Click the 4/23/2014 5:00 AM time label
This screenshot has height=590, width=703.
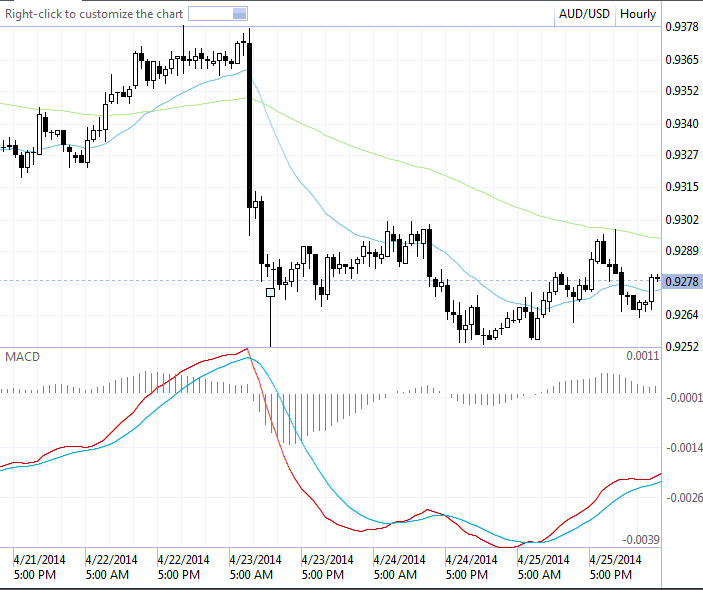coord(255,567)
